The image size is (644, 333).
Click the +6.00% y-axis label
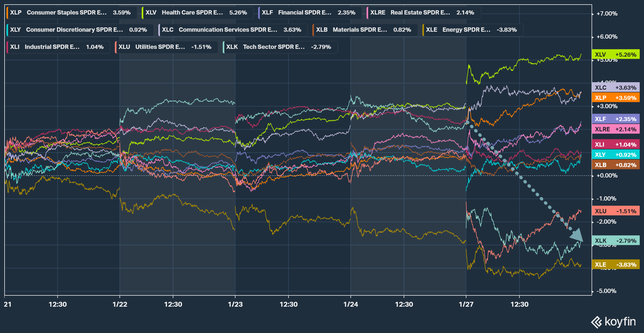click(x=607, y=37)
